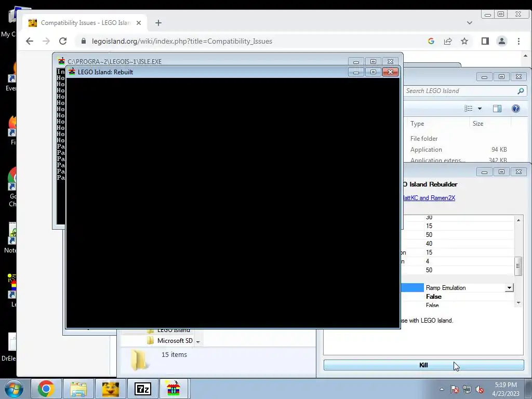Reload the Compatibility Issues page
The image size is (532, 399).
pyautogui.click(x=63, y=41)
